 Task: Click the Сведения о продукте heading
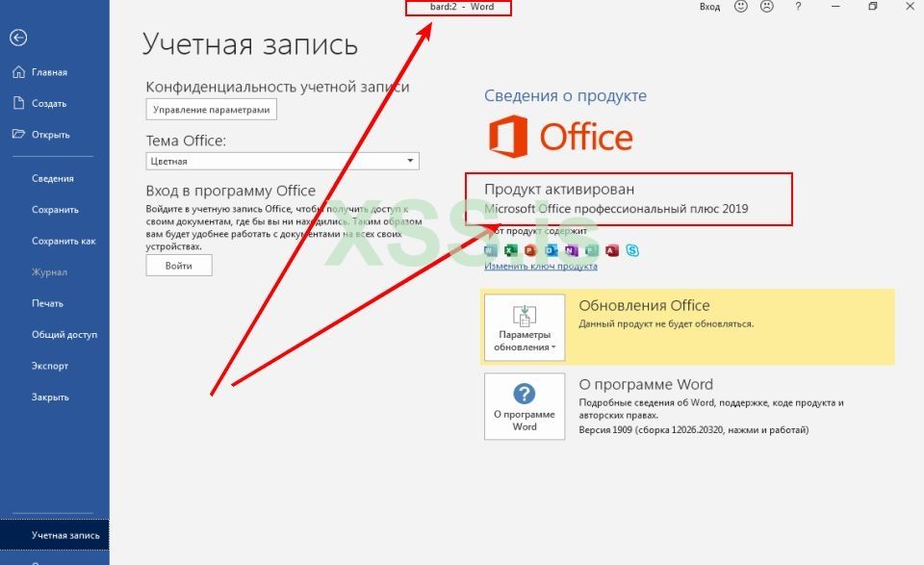click(565, 95)
